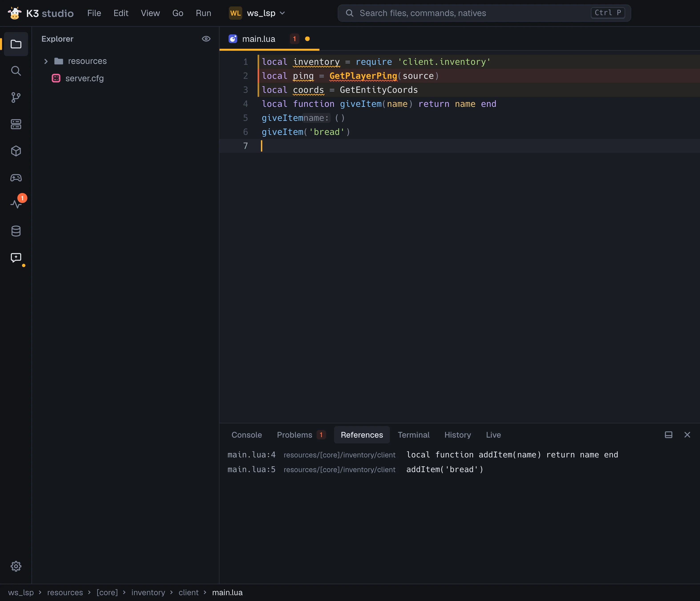The image size is (700, 601).
Task: Click the GetPlayerPing error on line 2
Action: (x=363, y=76)
